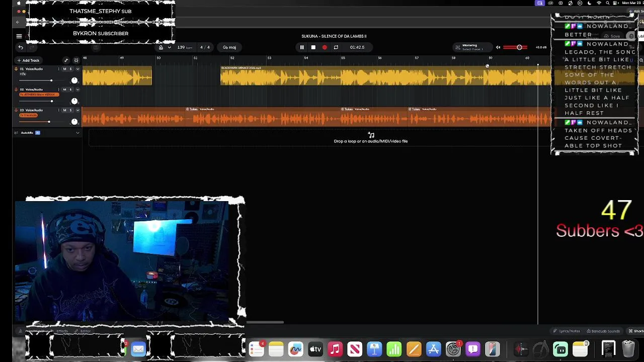644x362 pixels.
Task: Select the BLACKHAVEN MENACE audio clip
Action: click(385, 75)
